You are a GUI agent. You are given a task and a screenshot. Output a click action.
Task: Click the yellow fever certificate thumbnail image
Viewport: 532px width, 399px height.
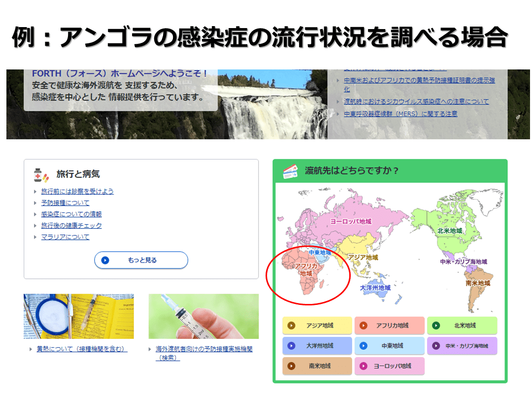[x=79, y=316]
